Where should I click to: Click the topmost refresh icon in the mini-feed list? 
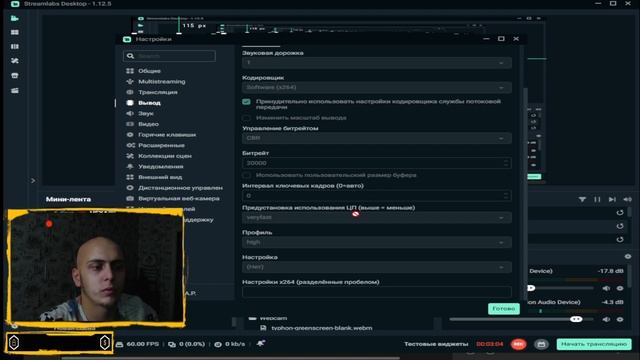point(620,213)
